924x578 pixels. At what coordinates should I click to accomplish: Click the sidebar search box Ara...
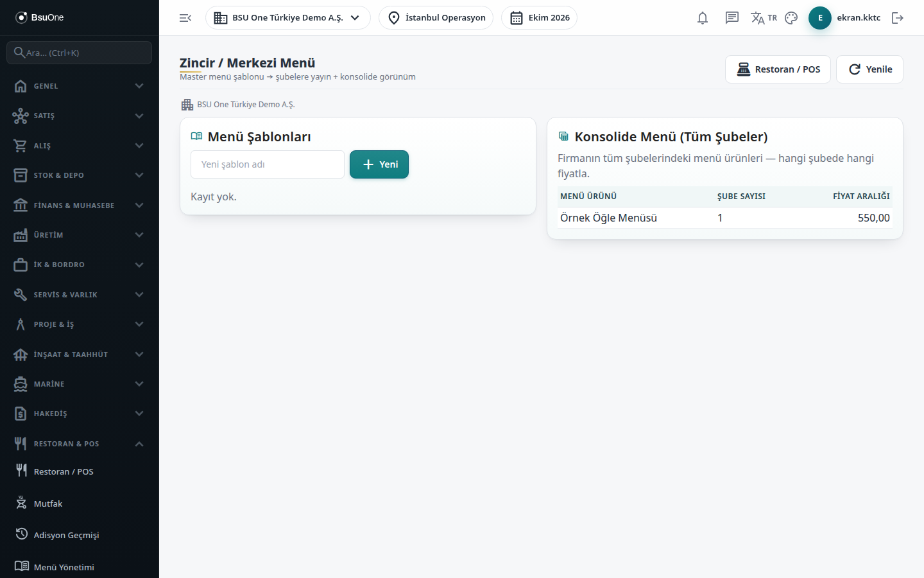80,53
